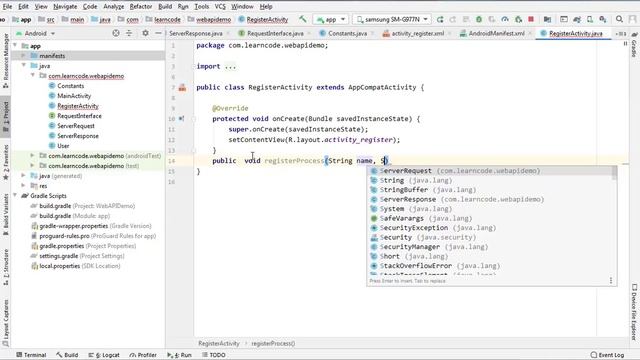640x360 pixels.
Task: Click the Sync Project with Gradle icon
Action: coord(577,19)
